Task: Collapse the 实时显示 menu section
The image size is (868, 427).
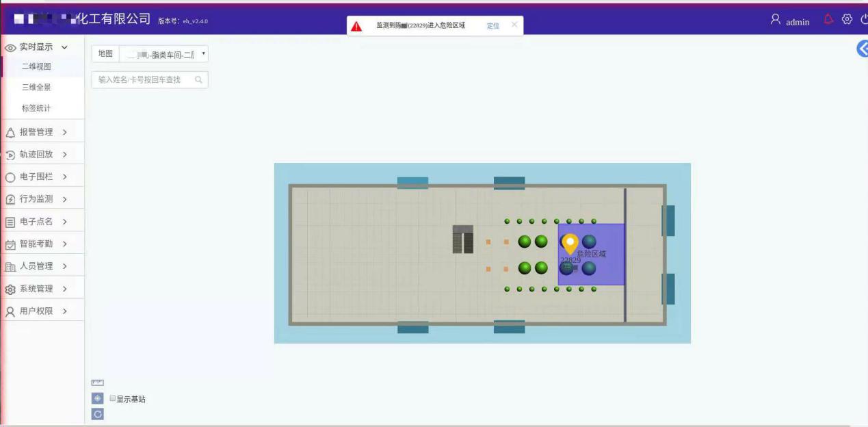Action: click(42, 47)
